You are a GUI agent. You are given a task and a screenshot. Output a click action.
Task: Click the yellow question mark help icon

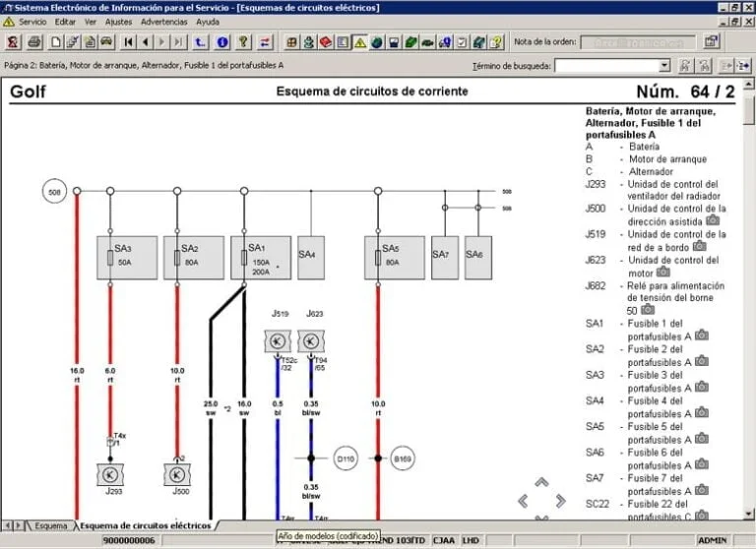(x=242, y=42)
